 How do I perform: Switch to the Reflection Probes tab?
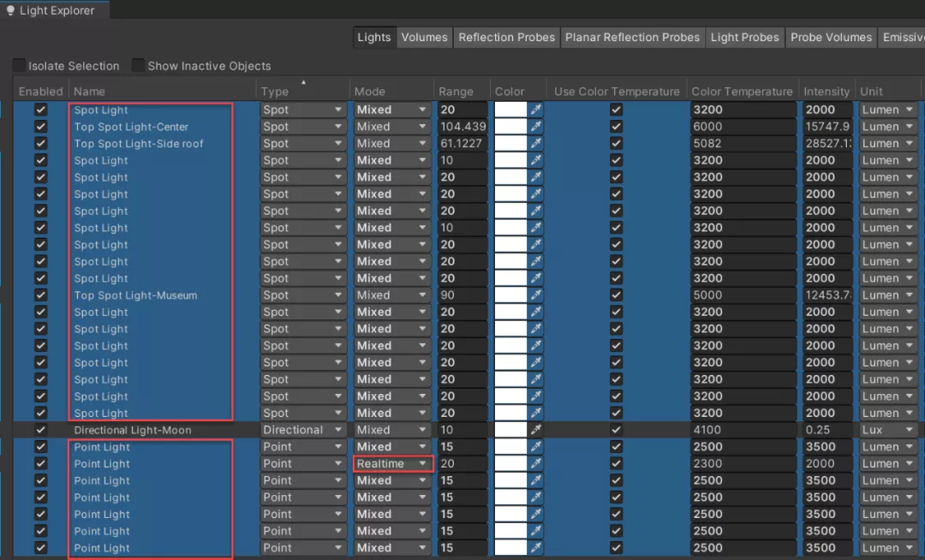click(x=507, y=37)
